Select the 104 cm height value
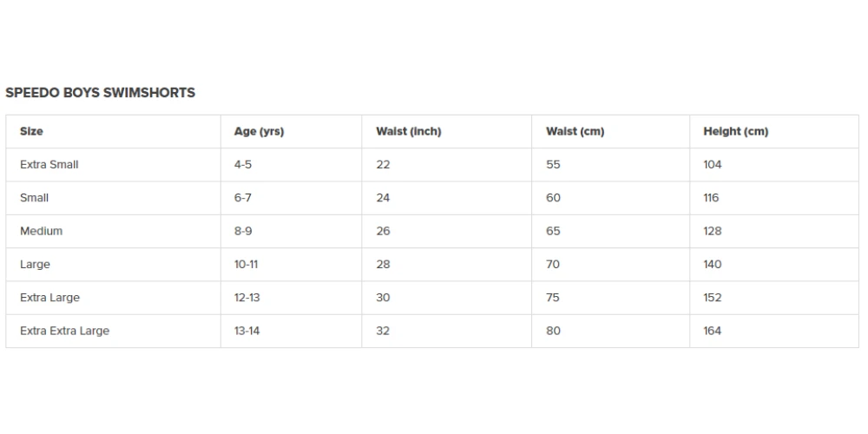 point(712,165)
